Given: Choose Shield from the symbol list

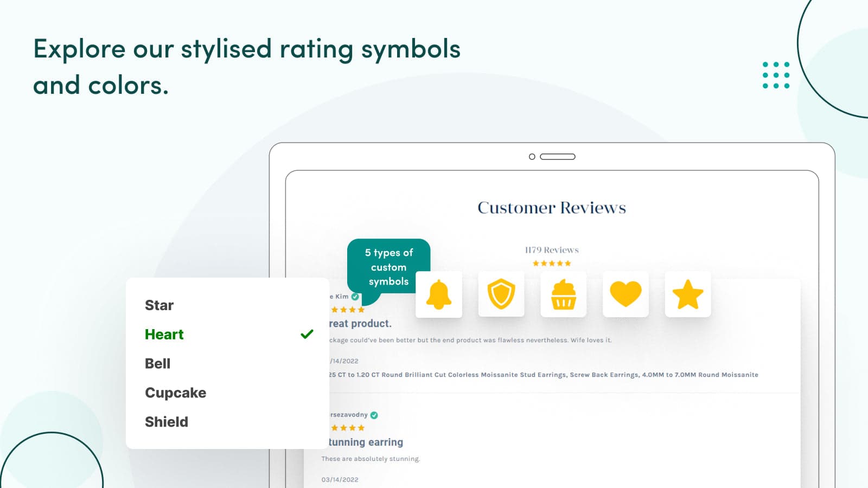Looking at the screenshot, I should [x=167, y=422].
